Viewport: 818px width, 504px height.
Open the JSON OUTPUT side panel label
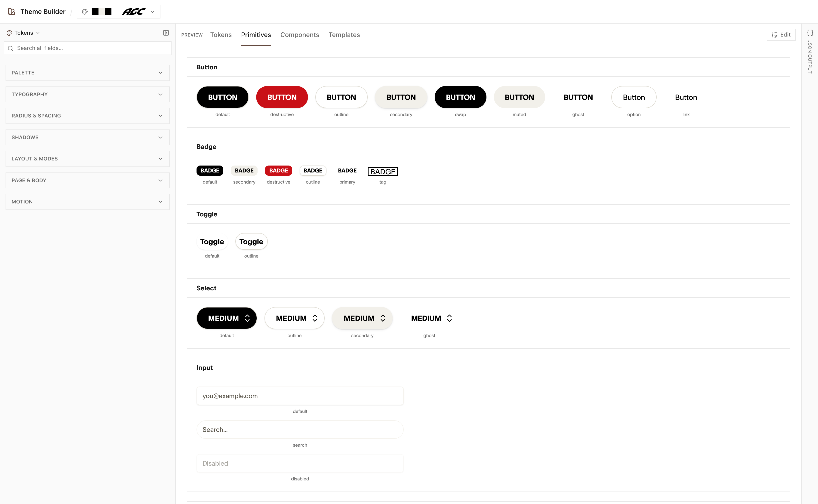click(x=810, y=57)
